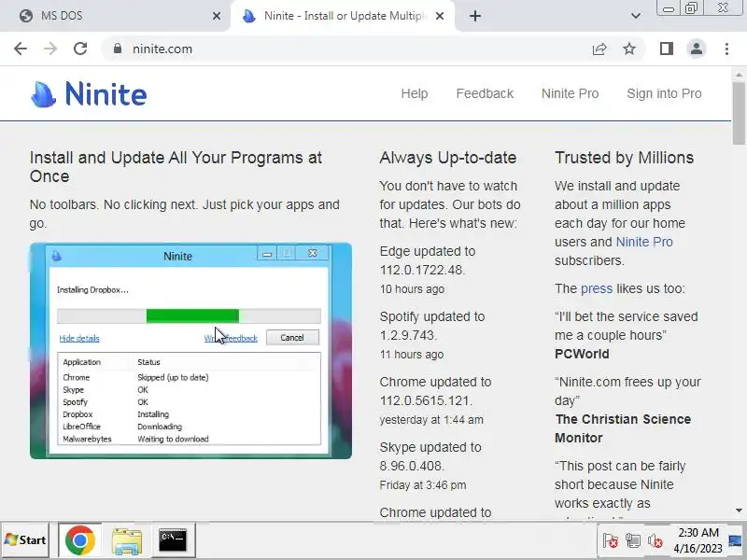The width and height of the screenshot is (747, 560).
Task: Click the Chrome taskbar icon
Action: tap(79, 540)
